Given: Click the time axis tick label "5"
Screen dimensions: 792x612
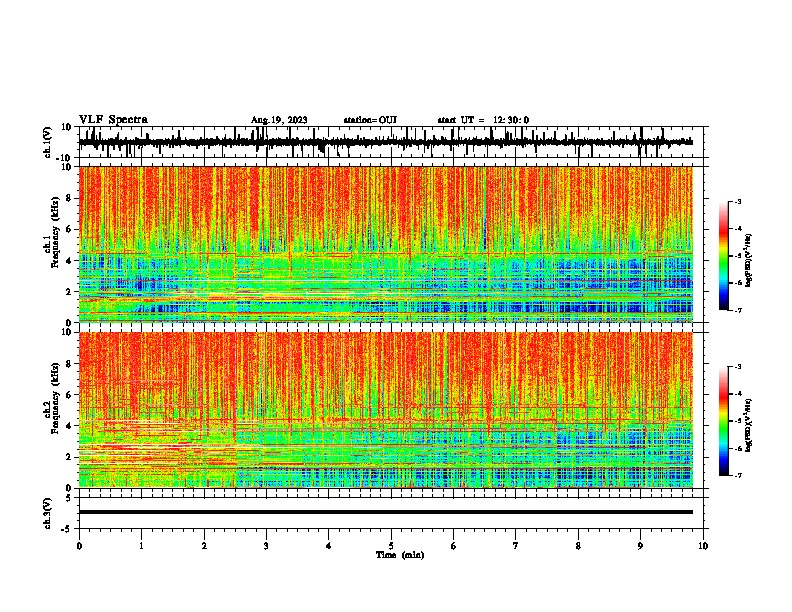Looking at the screenshot, I should click(391, 546).
